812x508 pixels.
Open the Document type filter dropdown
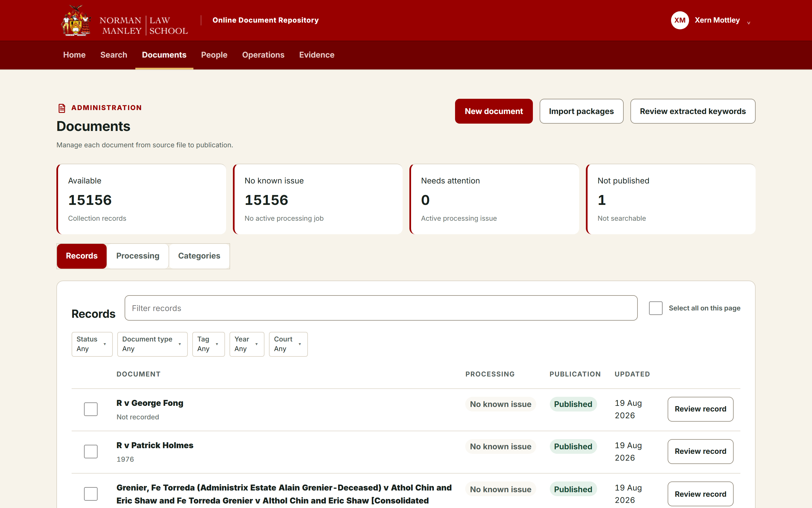click(152, 344)
